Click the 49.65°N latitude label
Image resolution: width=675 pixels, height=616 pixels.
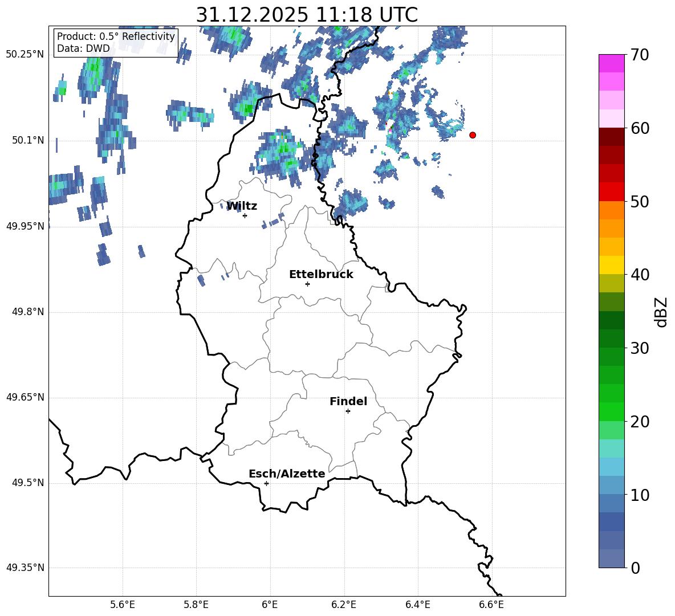click(x=25, y=397)
